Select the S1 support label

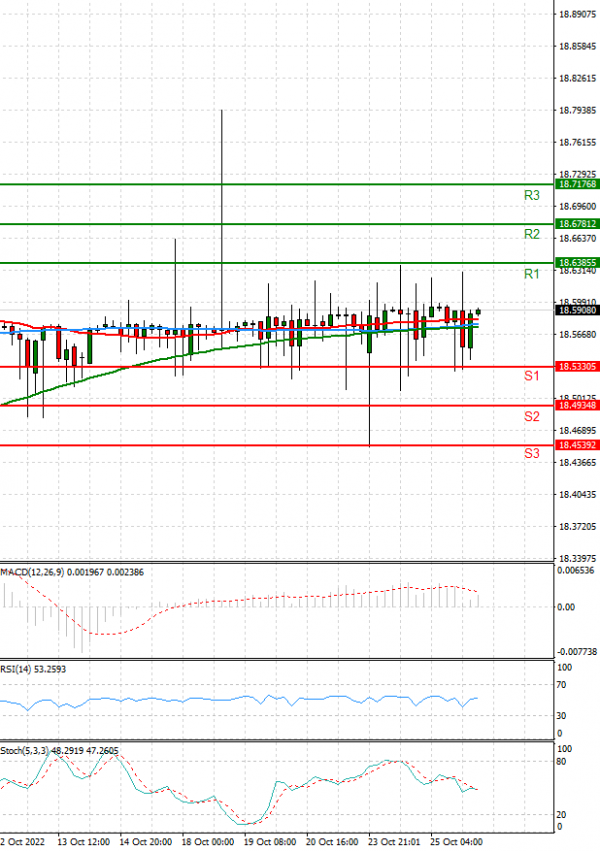[x=532, y=376]
